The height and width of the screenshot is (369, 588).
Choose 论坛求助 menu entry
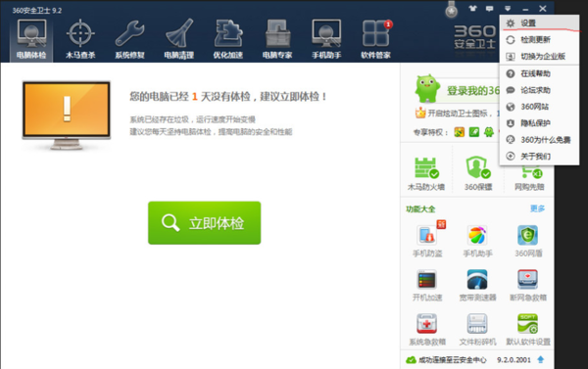[x=539, y=90]
